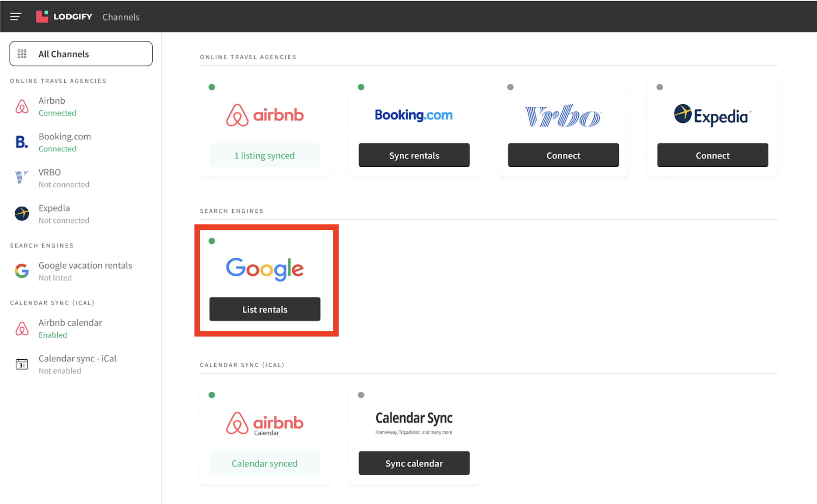The image size is (817, 504).
Task: Click gray status dot on Expedia card
Action: coord(660,87)
